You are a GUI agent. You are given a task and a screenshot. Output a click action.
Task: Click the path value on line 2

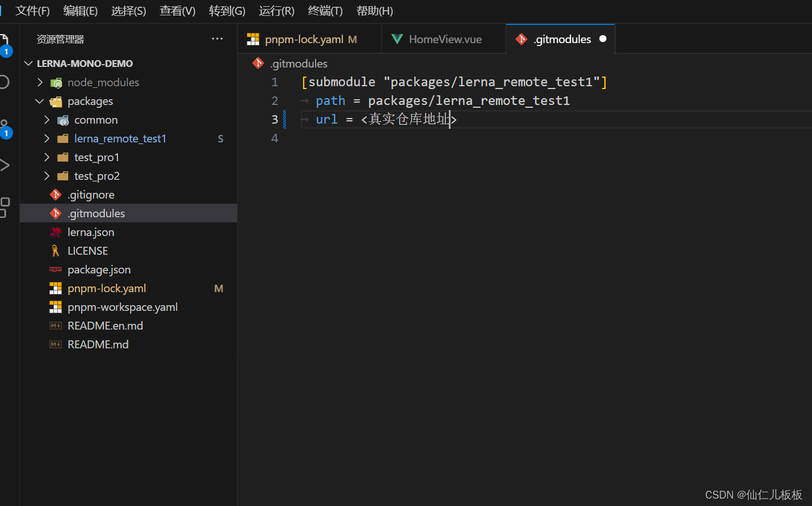pyautogui.click(x=469, y=101)
